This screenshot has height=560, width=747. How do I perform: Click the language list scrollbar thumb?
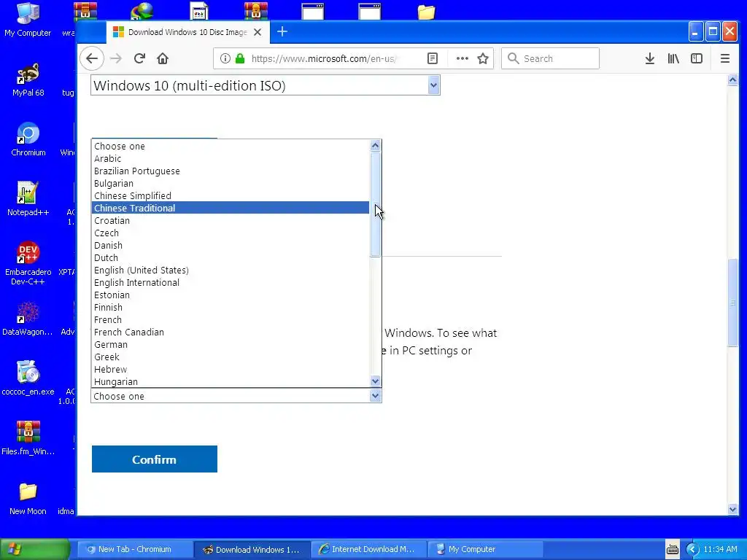376,204
